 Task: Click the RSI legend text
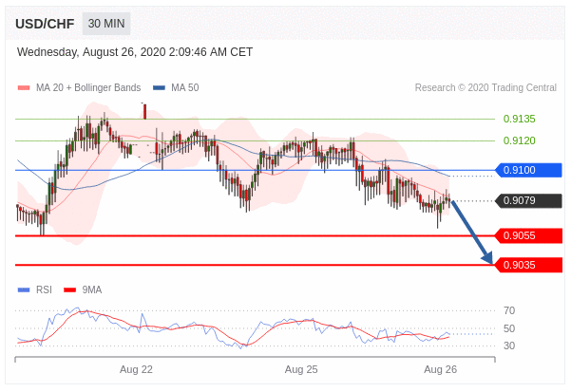click(44, 289)
